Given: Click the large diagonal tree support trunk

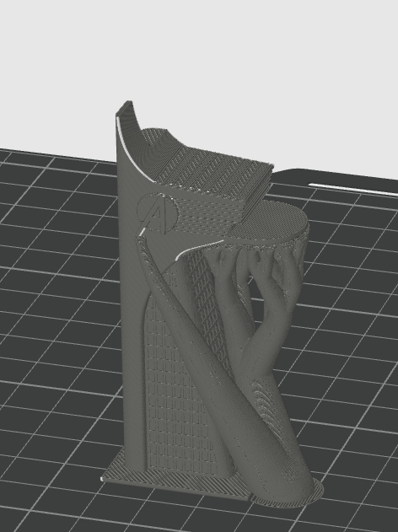Looking at the screenshot, I should point(224,367).
